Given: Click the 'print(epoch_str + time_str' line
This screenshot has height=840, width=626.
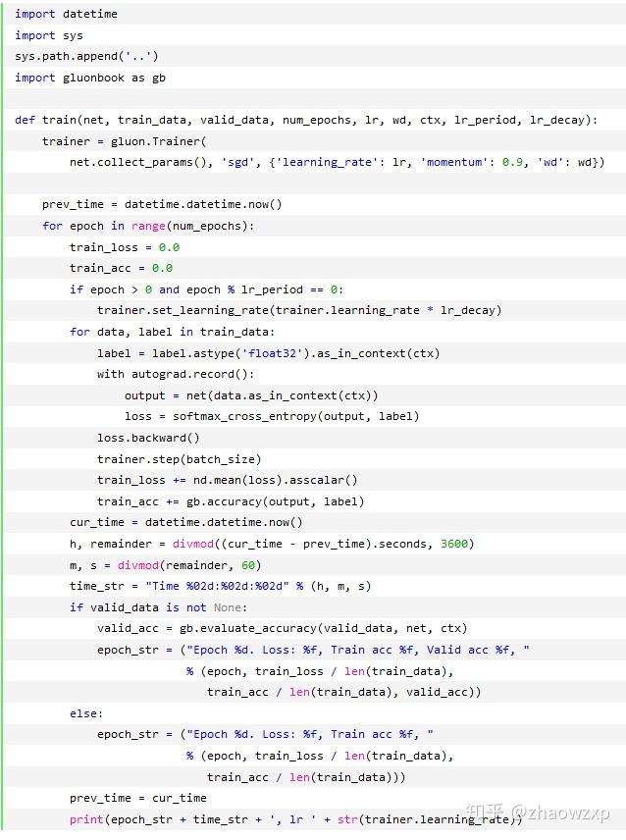Looking at the screenshot, I should [295, 820].
